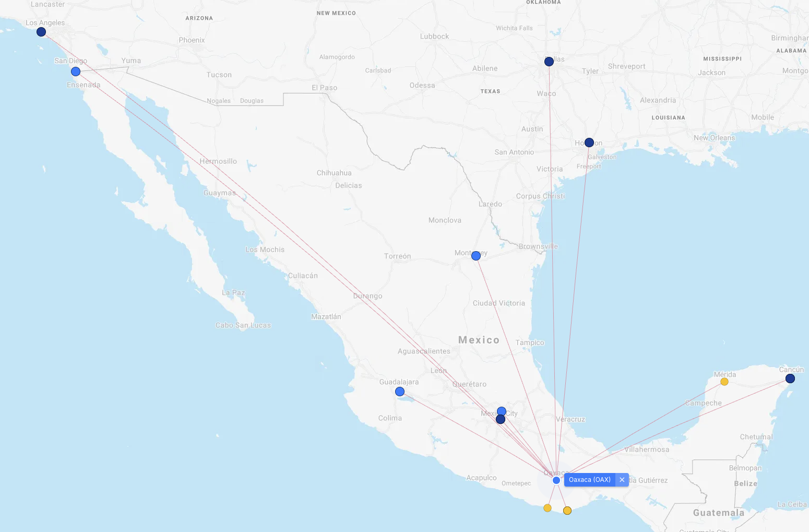Select the Los Angeles airport marker
This screenshot has width=809, height=532.
coord(41,32)
